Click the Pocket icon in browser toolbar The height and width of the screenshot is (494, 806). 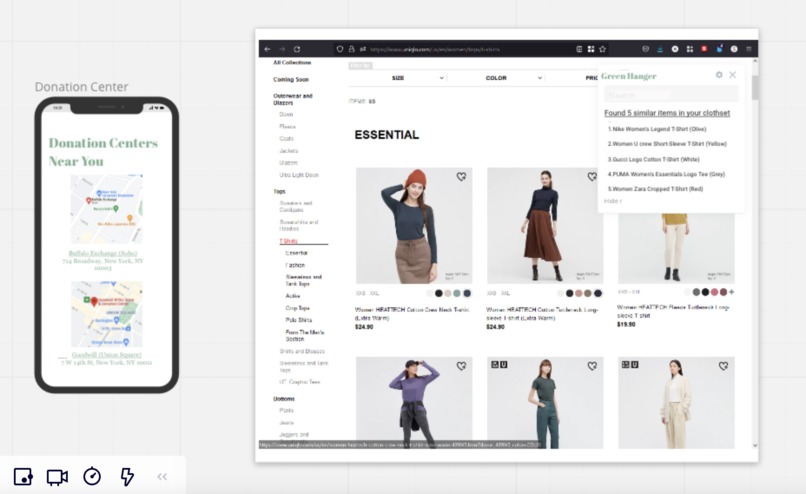[646, 49]
